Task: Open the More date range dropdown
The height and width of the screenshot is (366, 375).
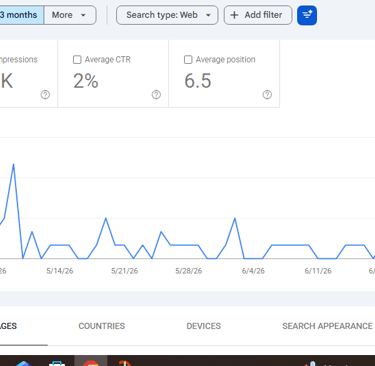Action: [70, 15]
